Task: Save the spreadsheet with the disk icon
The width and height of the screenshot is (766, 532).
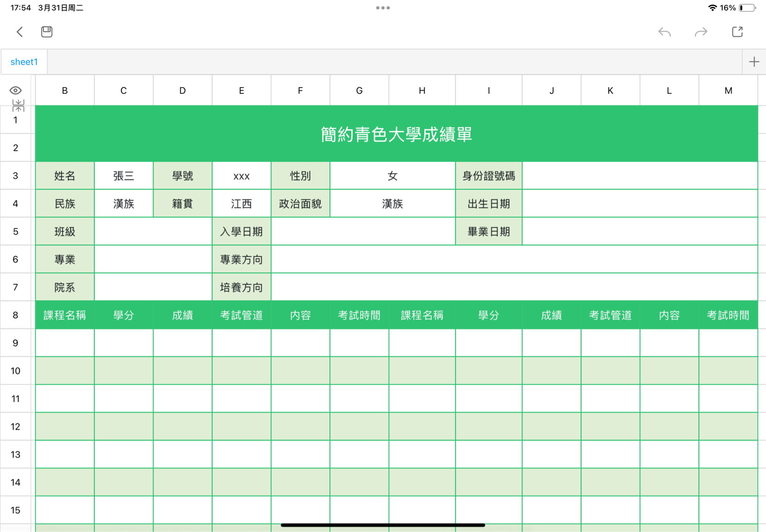Action: [x=47, y=32]
